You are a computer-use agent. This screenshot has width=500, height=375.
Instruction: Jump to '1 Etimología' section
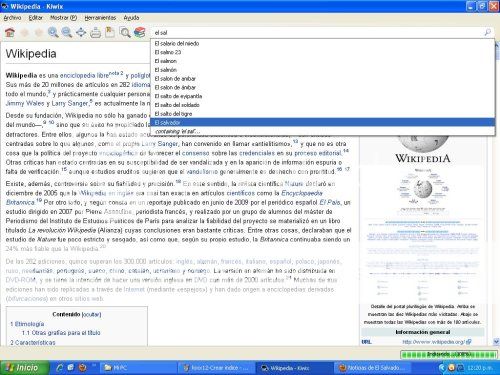tap(27, 324)
